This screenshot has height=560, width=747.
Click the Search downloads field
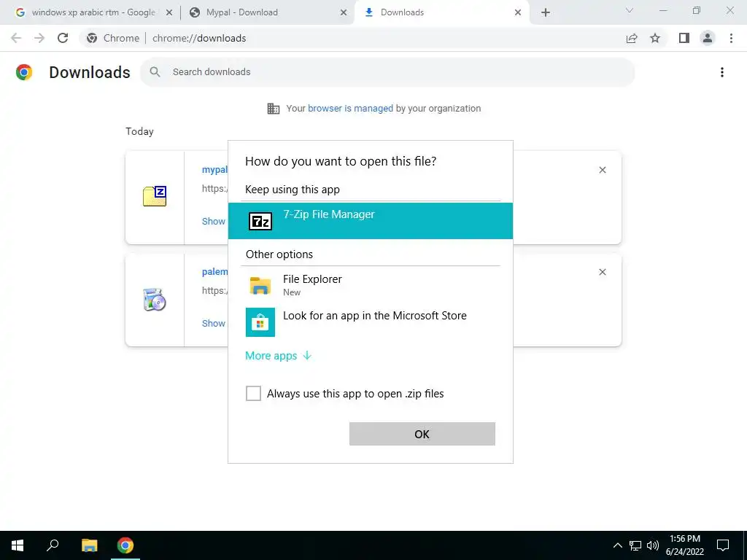click(x=387, y=72)
